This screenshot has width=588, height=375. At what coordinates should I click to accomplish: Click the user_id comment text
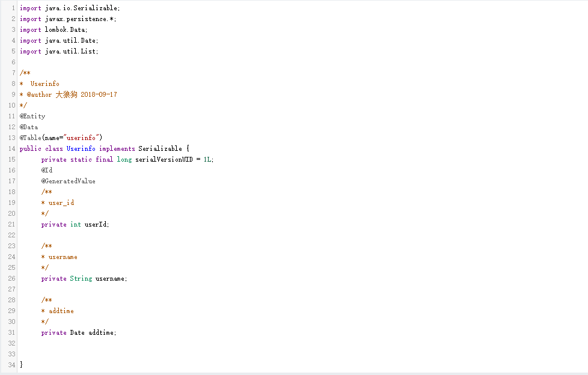click(x=61, y=203)
